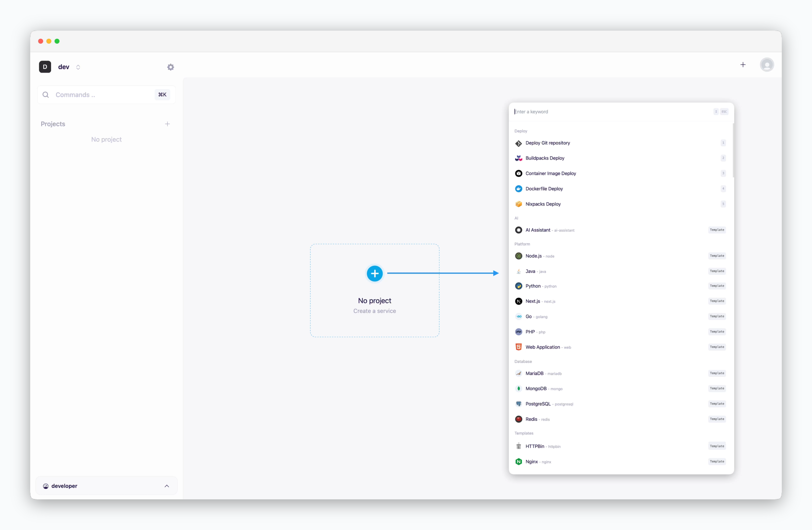Click shortcut number 5 badge for Nixpacks
The image size is (812, 530).
tap(723, 204)
